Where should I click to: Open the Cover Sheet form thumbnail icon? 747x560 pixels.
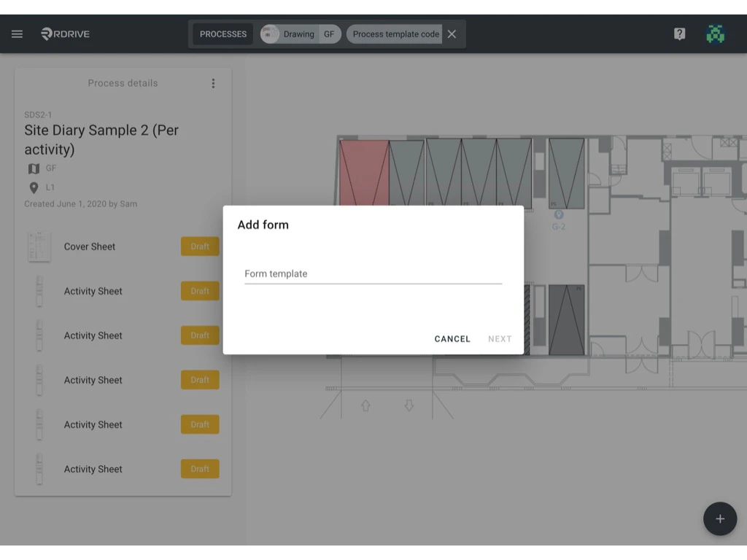coord(39,246)
